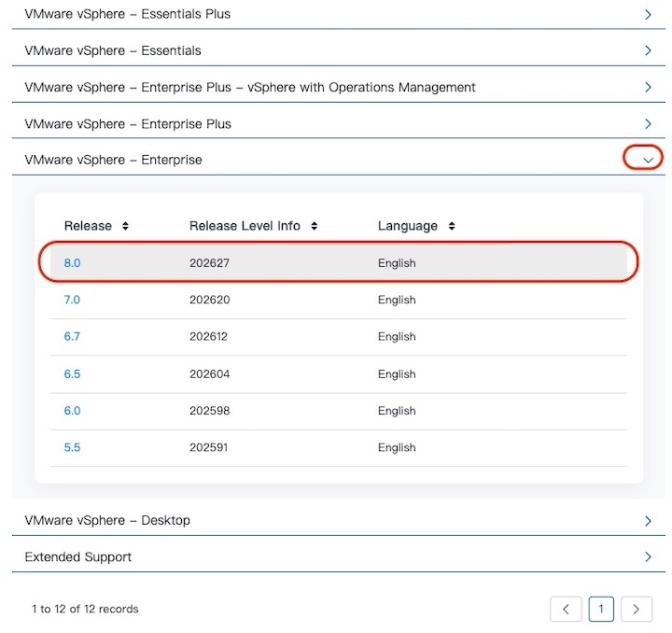This screenshot has width=672, height=633.
Task: Select release level value 202620
Action: 210,300
